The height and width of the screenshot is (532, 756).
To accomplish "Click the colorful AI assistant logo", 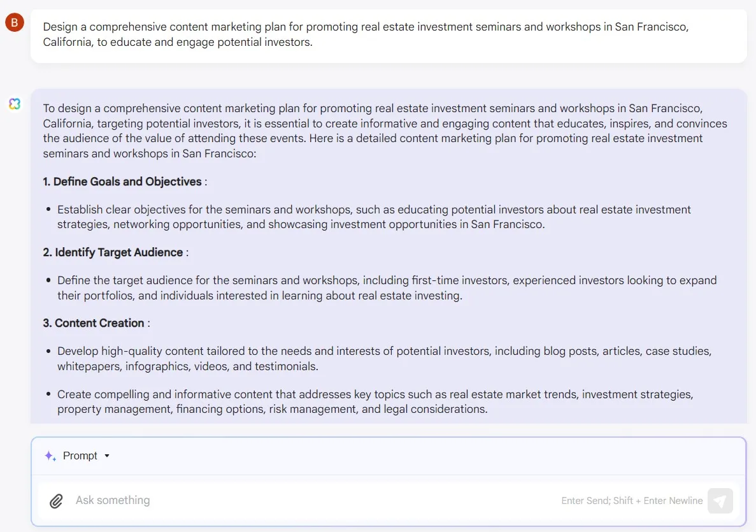I will [x=15, y=104].
